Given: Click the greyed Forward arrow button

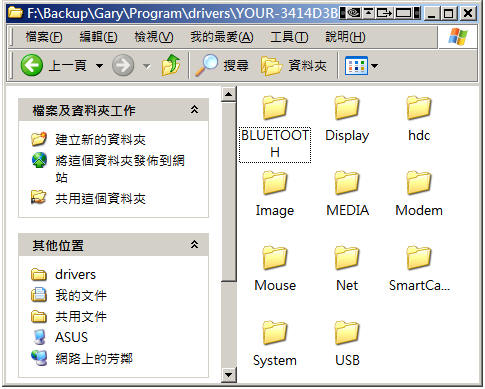Looking at the screenshot, I should click(123, 65).
